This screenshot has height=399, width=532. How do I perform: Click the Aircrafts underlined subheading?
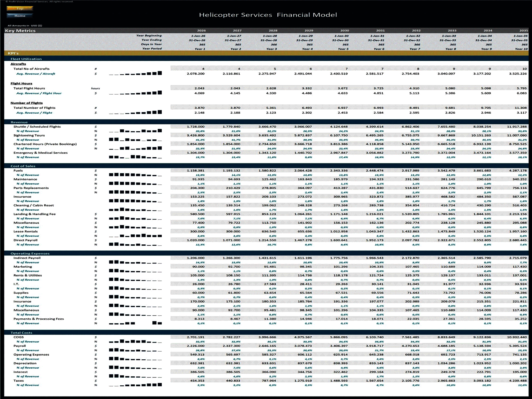click(x=18, y=64)
